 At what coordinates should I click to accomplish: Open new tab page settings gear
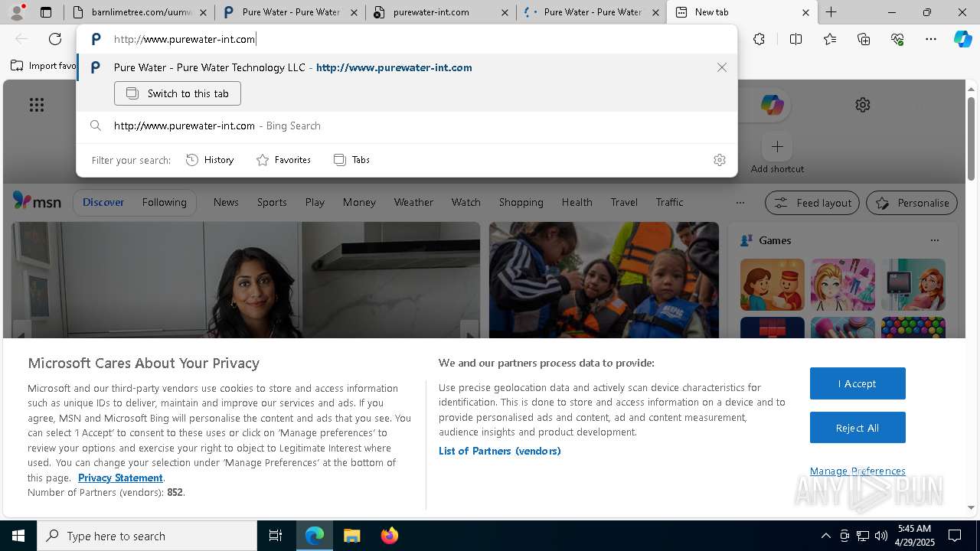863,105
